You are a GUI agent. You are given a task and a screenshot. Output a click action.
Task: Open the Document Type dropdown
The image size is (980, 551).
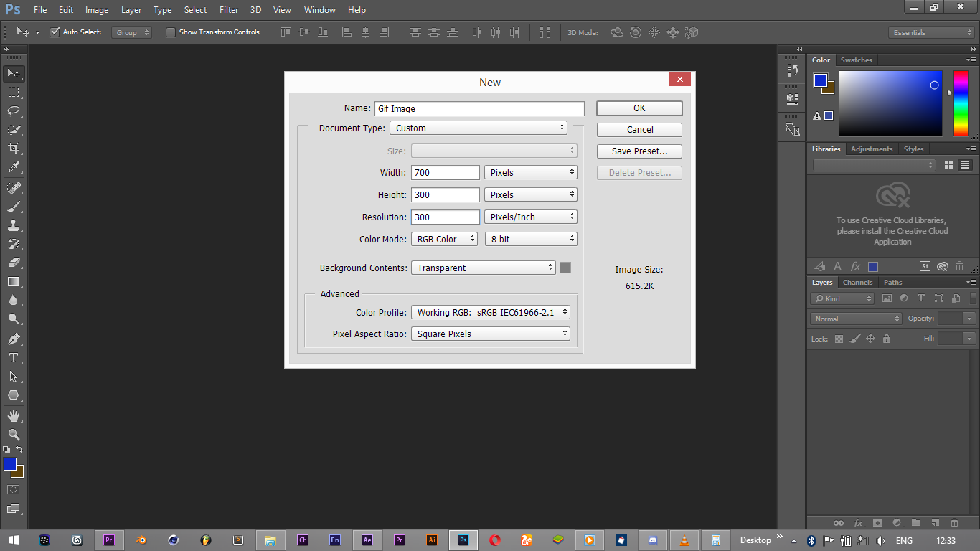pyautogui.click(x=479, y=128)
